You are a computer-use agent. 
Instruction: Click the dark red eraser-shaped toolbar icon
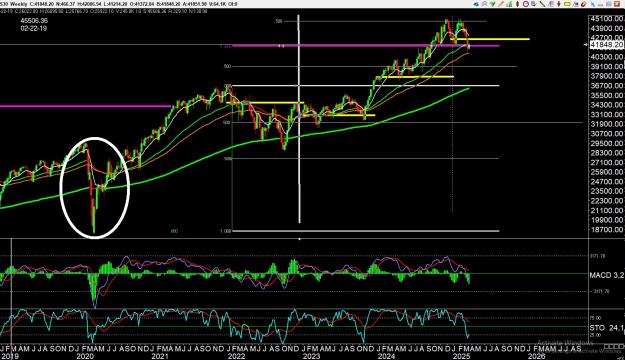point(584,4)
